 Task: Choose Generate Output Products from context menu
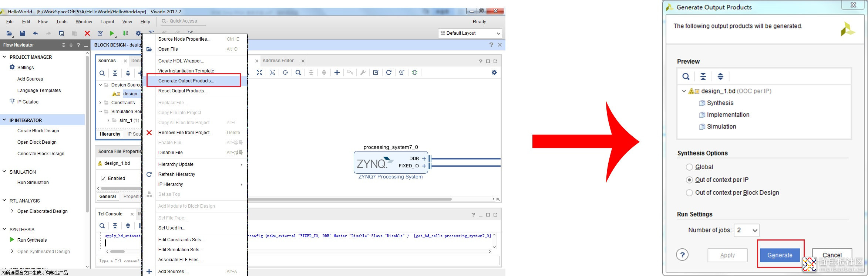(x=194, y=81)
